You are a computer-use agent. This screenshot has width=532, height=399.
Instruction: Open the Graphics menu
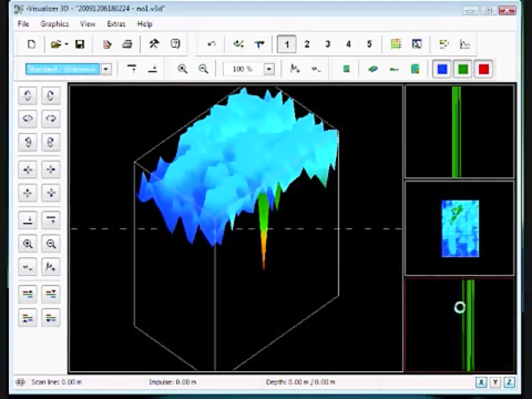pos(54,24)
